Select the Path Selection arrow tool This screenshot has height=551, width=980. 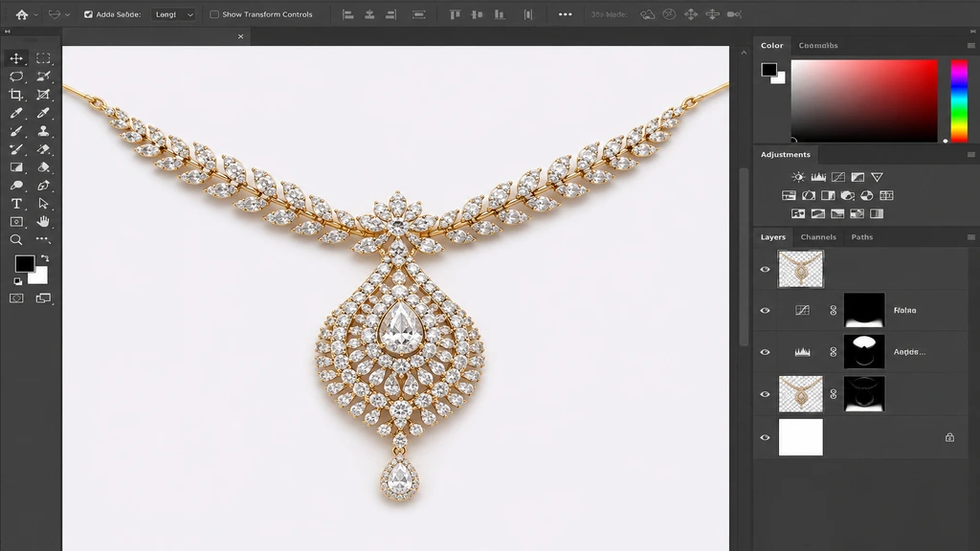tap(43, 204)
